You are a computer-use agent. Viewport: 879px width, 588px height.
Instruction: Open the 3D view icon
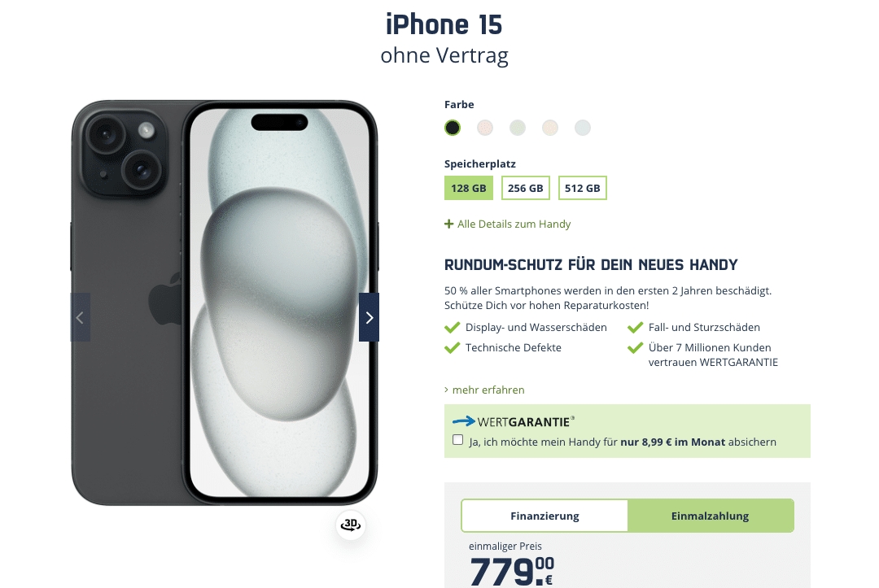(x=350, y=525)
